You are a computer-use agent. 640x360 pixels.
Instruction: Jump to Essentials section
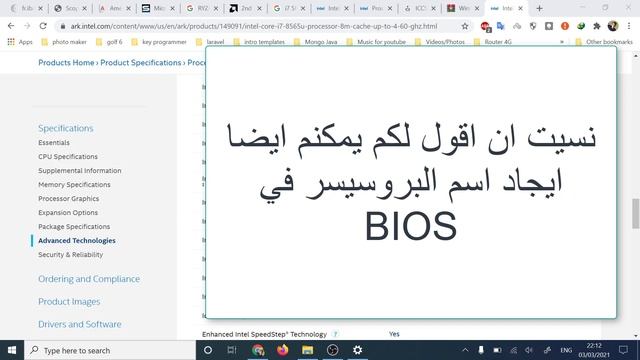[x=54, y=142]
